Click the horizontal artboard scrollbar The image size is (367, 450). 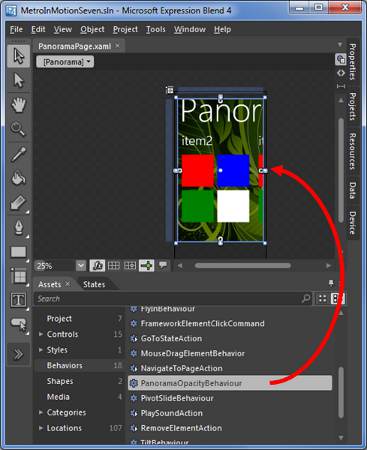tap(242, 266)
